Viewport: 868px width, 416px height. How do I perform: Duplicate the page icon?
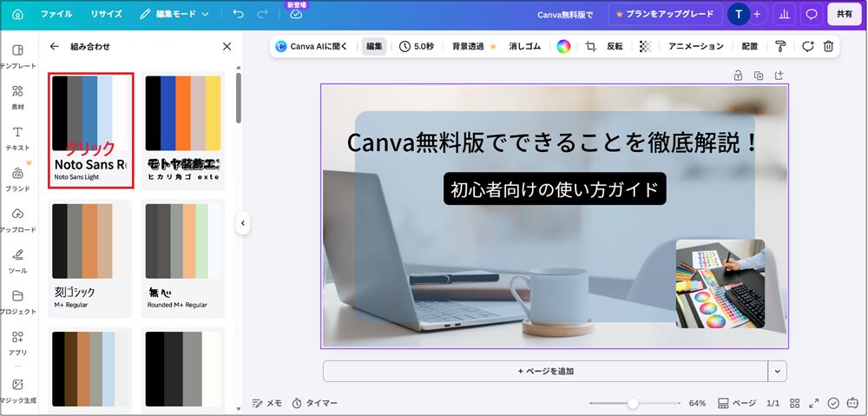pyautogui.click(x=759, y=76)
